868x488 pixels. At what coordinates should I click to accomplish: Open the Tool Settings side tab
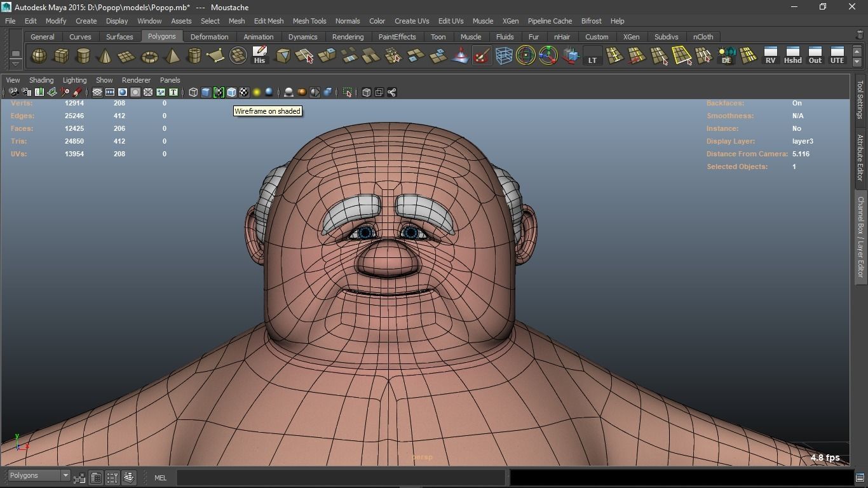click(860, 99)
